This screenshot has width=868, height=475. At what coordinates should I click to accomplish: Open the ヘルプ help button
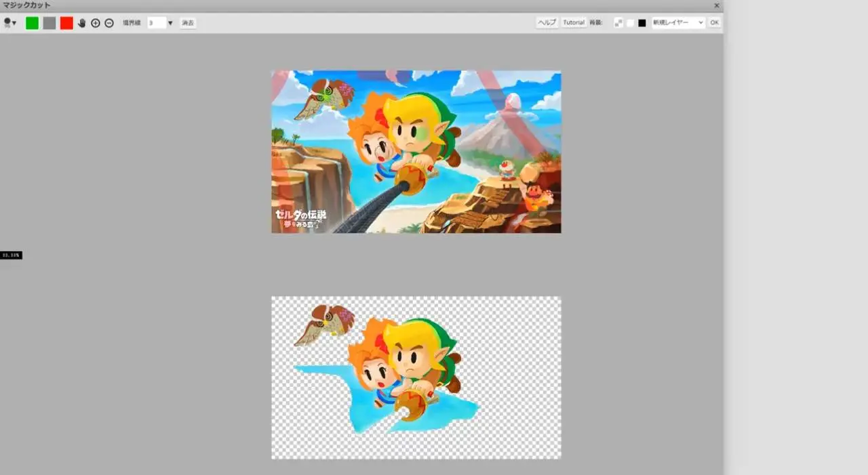547,22
